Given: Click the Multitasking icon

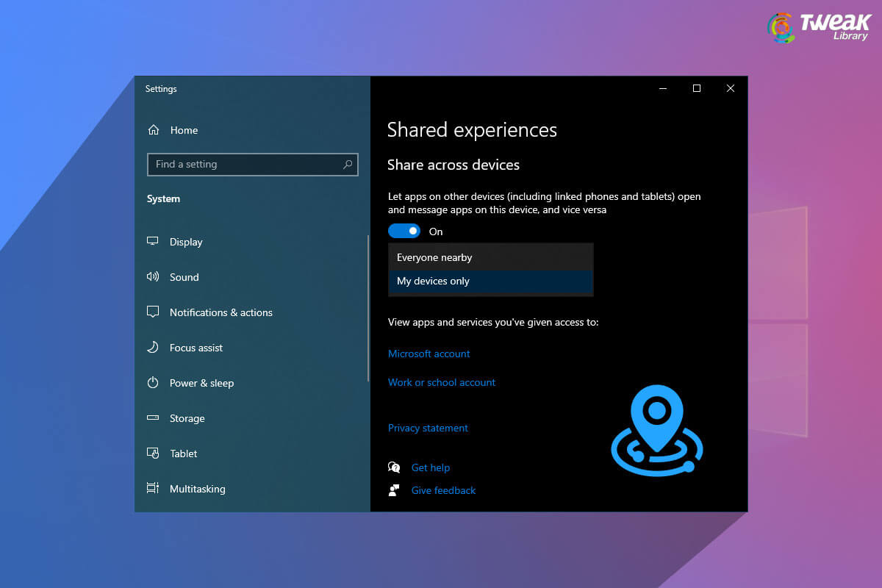Looking at the screenshot, I should click(x=153, y=489).
